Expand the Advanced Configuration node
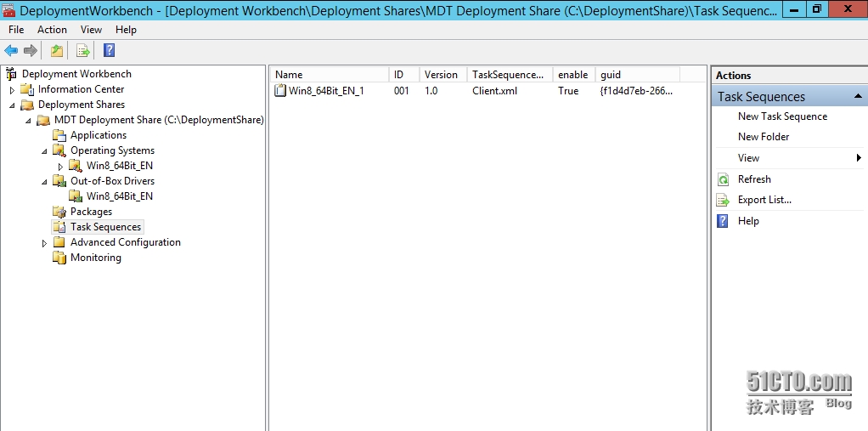 click(x=45, y=242)
